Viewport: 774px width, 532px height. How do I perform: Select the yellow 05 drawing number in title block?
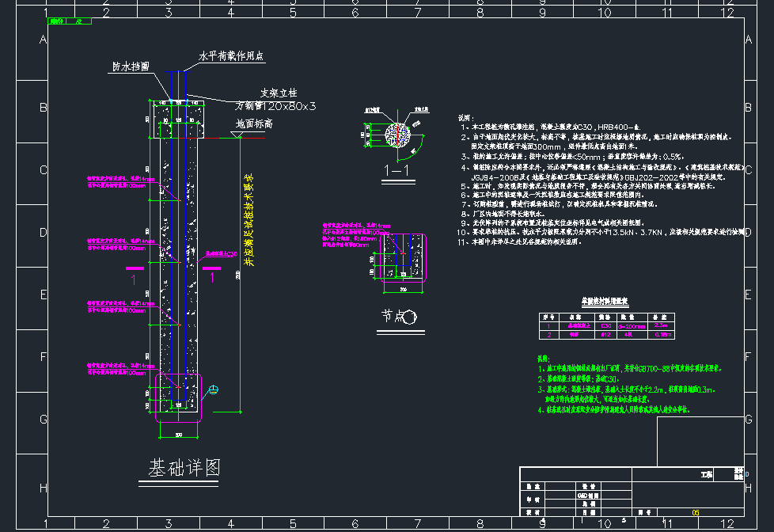[696, 512]
